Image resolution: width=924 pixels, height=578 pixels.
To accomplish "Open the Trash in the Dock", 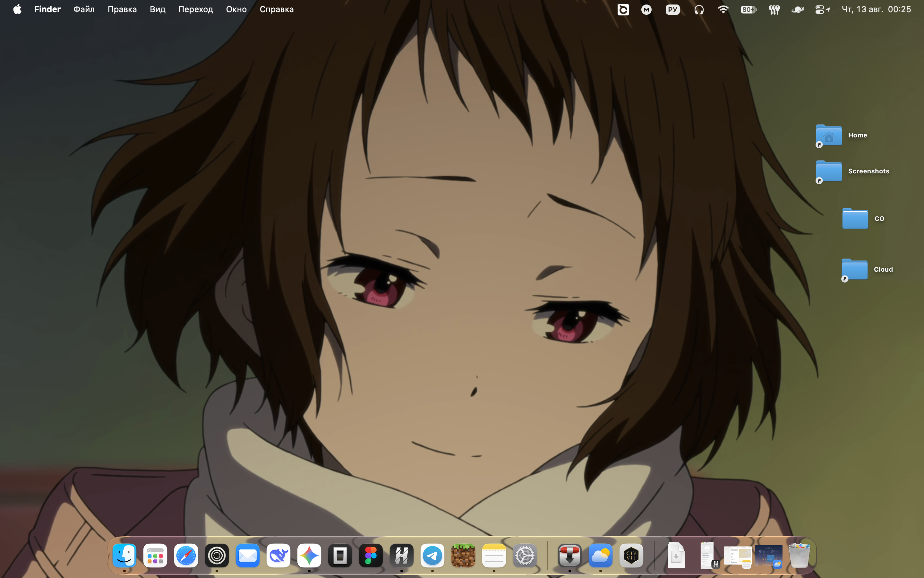I will click(799, 556).
